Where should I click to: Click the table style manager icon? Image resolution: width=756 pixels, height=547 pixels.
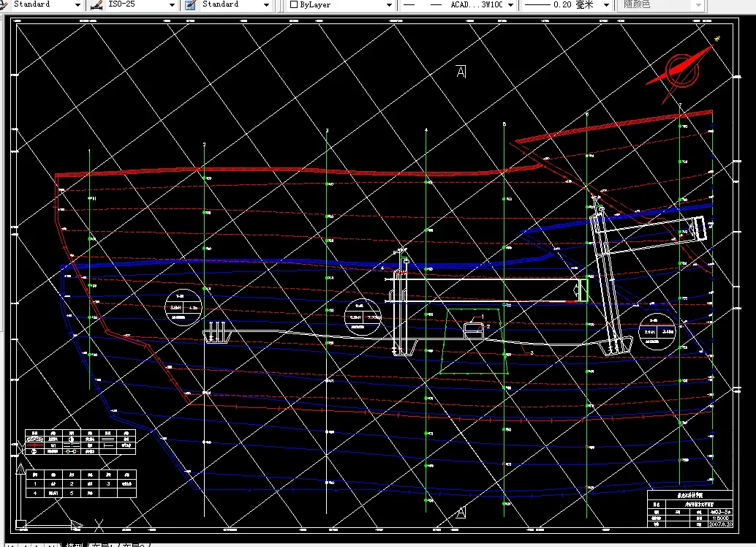(x=191, y=5)
